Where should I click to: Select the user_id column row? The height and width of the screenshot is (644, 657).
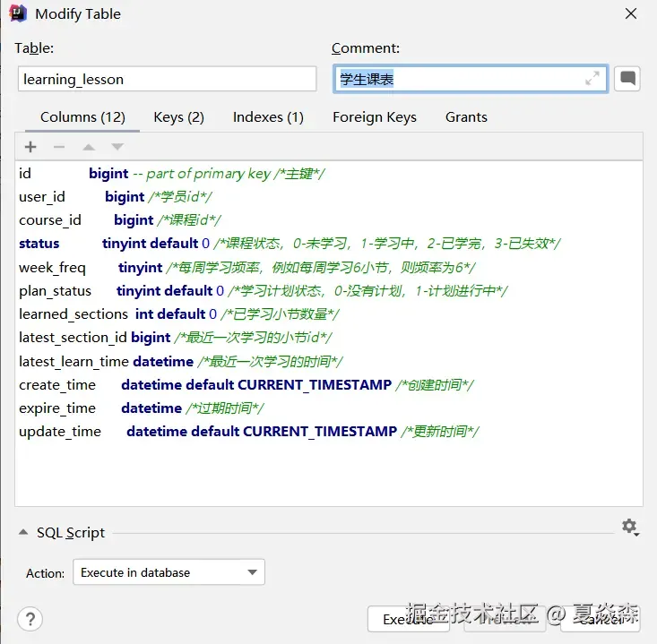[328, 197]
